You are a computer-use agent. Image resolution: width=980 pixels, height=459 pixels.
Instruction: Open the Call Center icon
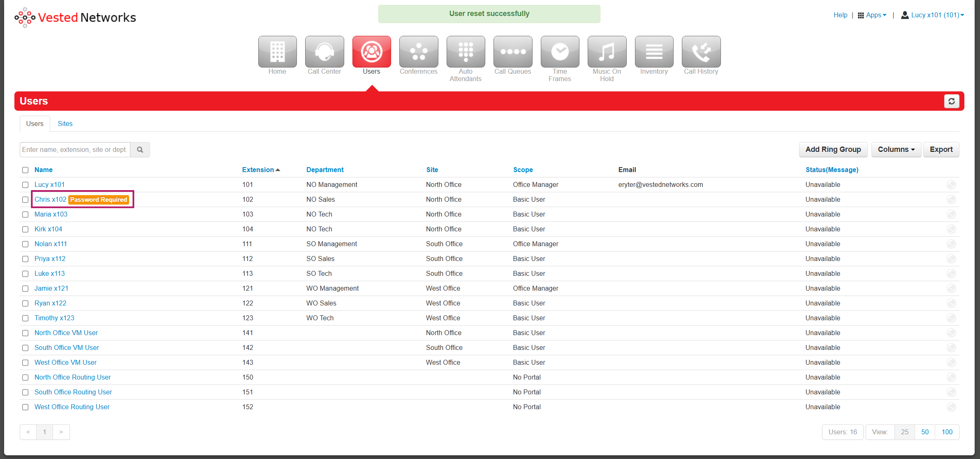click(324, 52)
